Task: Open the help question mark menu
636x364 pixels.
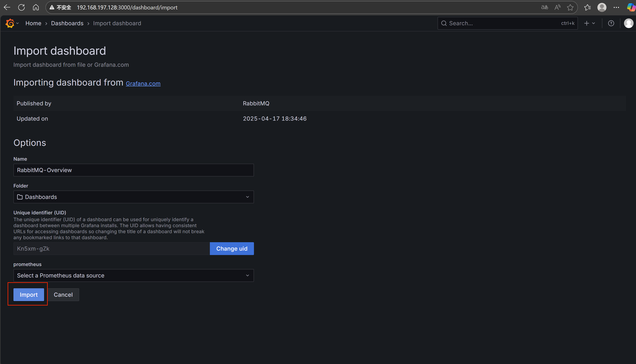Action: coord(611,23)
